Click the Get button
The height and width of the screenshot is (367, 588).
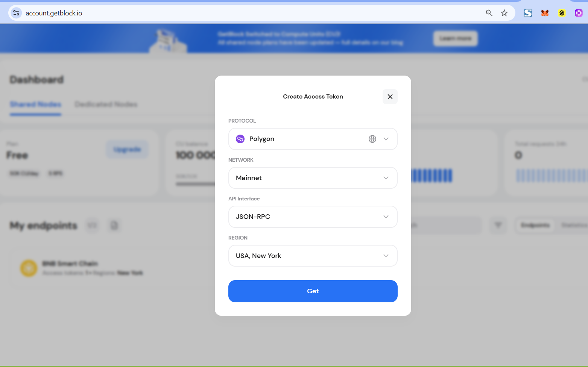tap(313, 291)
